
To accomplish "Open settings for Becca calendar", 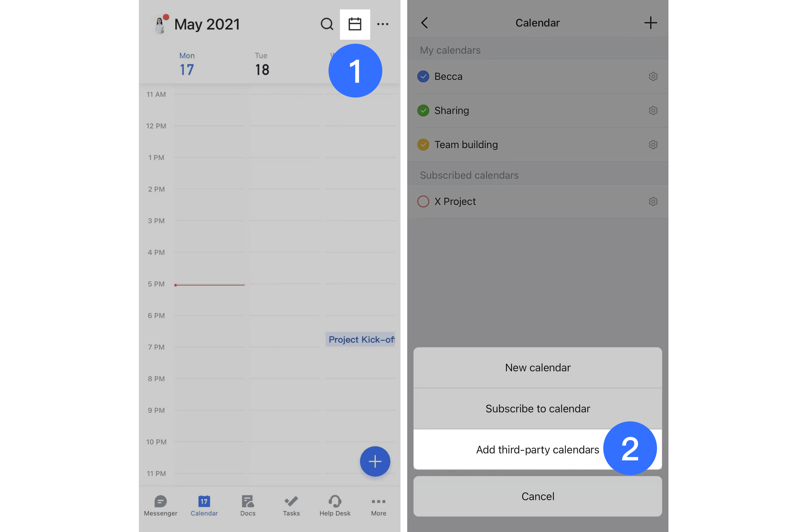I will (x=653, y=76).
